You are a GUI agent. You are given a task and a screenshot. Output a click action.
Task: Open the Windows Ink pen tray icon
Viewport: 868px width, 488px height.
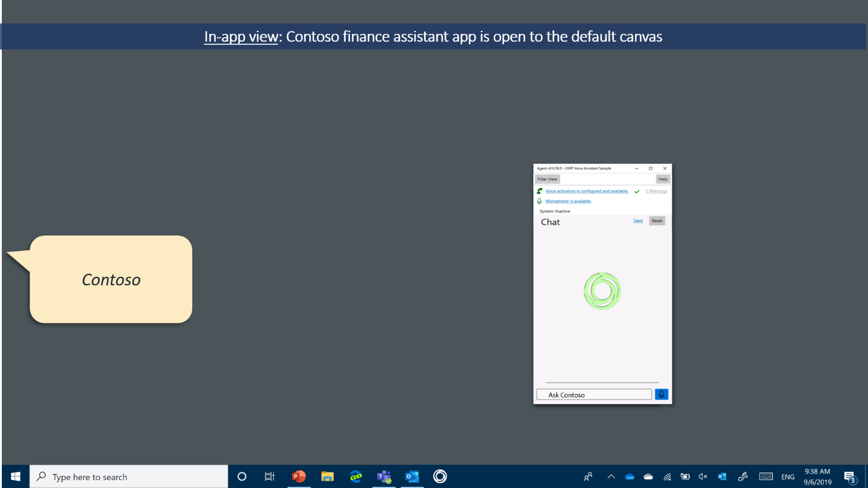(x=742, y=477)
